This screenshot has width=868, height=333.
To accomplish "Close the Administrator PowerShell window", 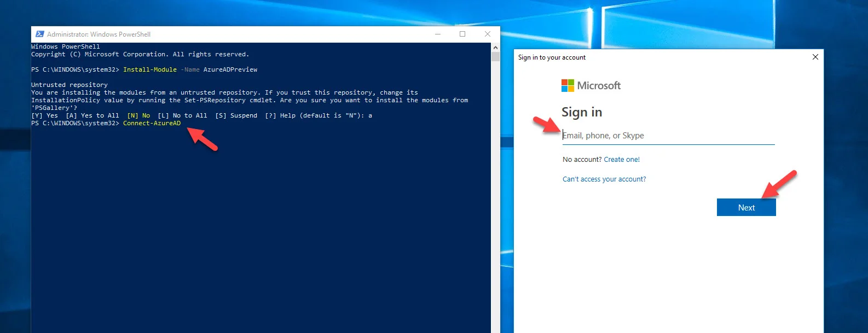I will click(488, 34).
